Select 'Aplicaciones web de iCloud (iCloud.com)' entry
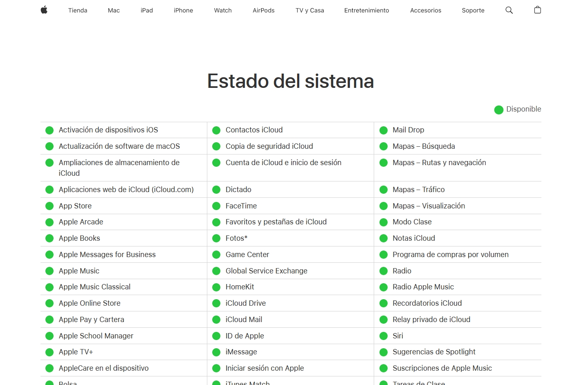Image resolution: width=588 pixels, height=385 pixels. 126,190
